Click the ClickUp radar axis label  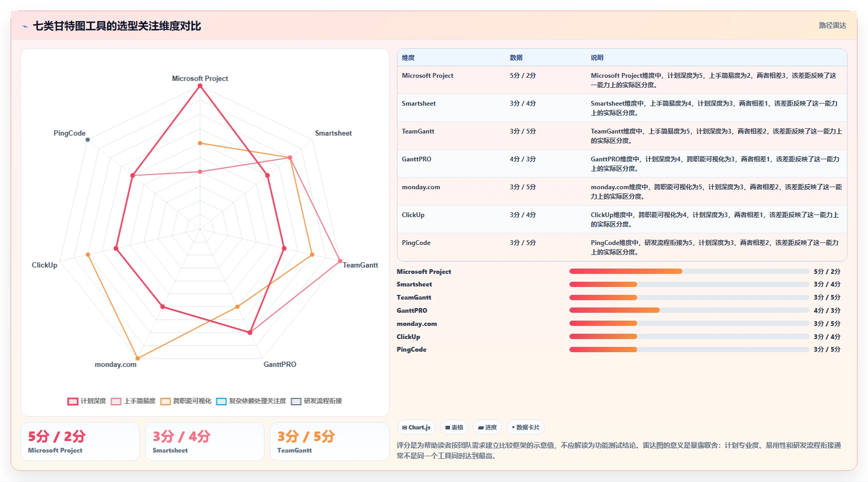(x=44, y=265)
